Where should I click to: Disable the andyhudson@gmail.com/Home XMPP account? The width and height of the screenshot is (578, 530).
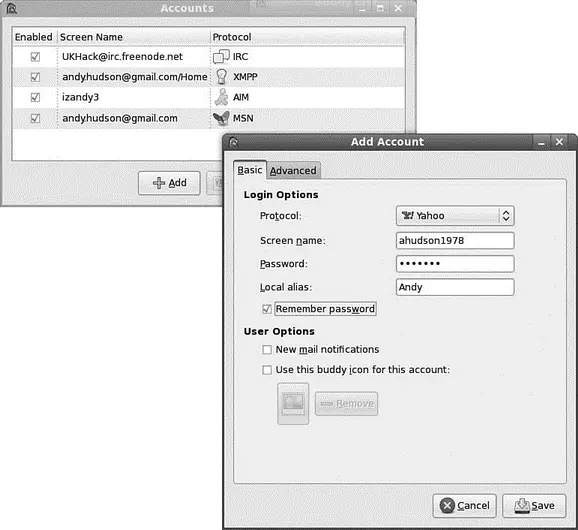(35, 77)
